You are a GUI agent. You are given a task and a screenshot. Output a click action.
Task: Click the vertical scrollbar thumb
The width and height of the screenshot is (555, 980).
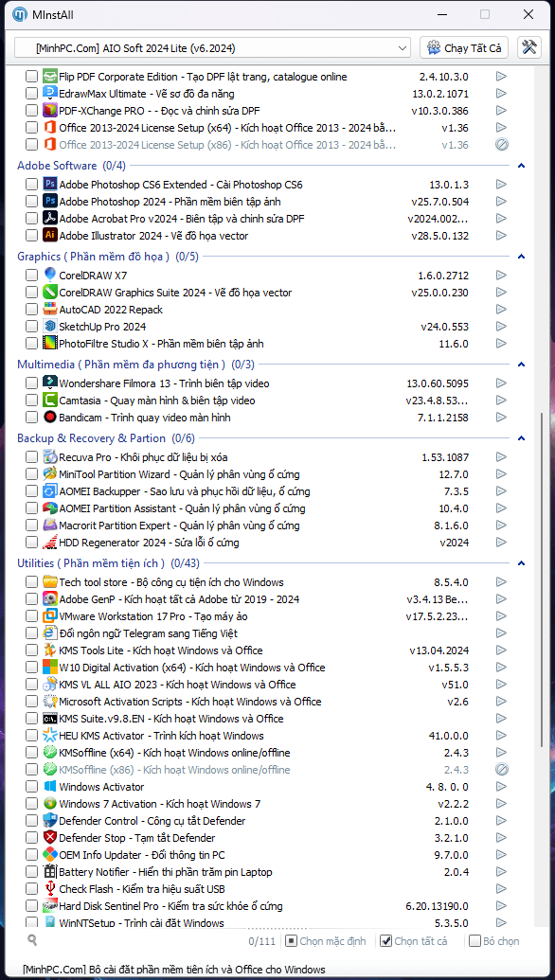click(x=541, y=579)
